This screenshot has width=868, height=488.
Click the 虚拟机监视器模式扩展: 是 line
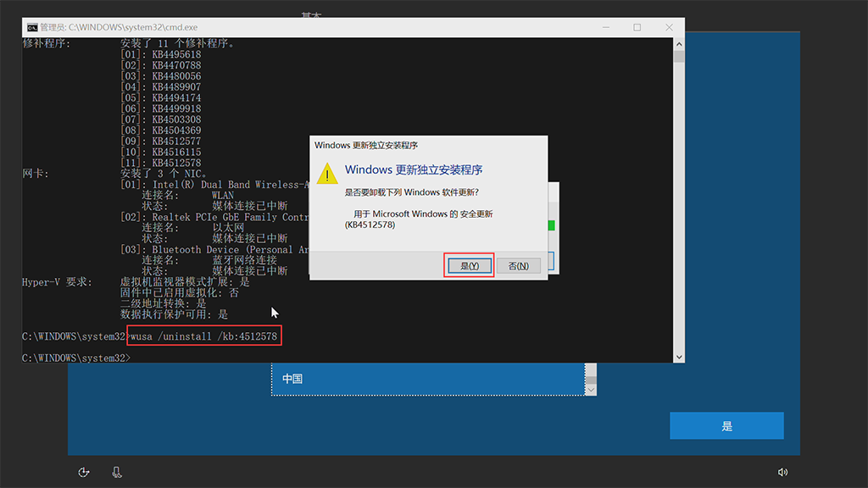pyautogui.click(x=185, y=282)
